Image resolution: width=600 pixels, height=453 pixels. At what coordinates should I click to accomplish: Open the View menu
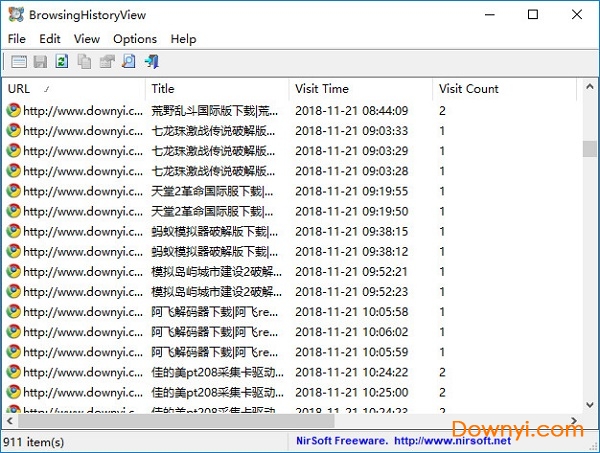tap(87, 39)
